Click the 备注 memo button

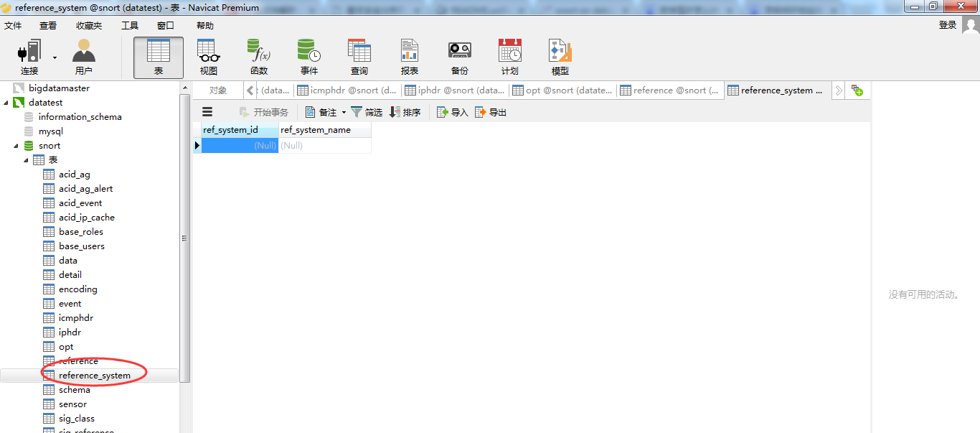click(321, 112)
